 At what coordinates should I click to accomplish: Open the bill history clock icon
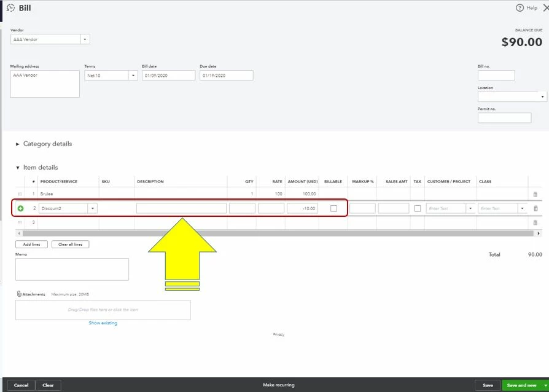click(x=11, y=8)
